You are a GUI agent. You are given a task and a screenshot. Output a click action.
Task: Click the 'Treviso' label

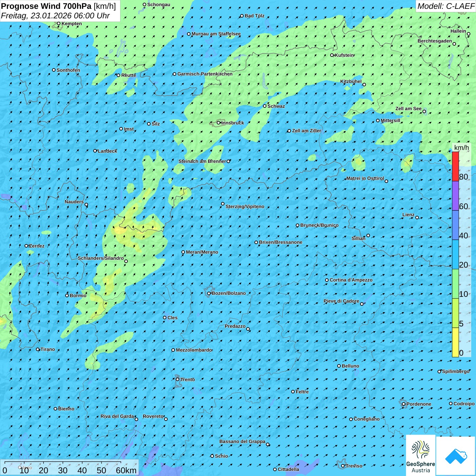pos(354,466)
